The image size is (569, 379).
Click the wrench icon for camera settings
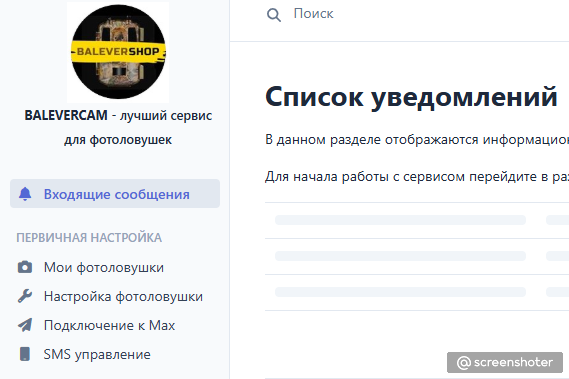(25, 296)
